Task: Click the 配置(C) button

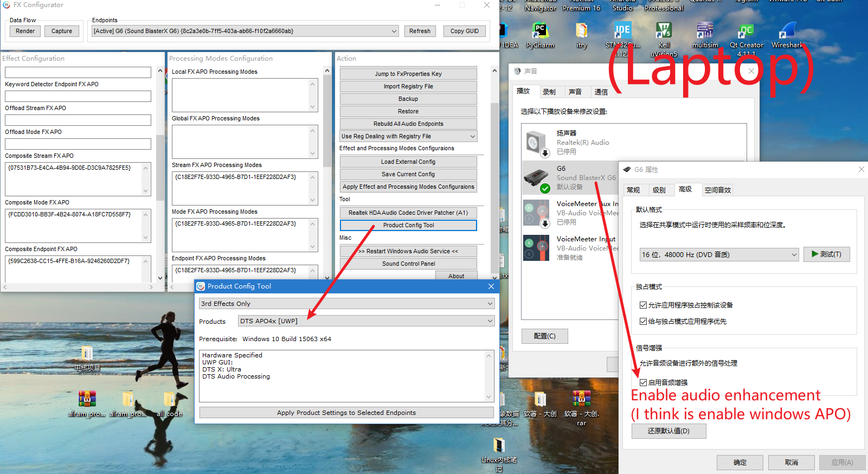Action: click(544, 336)
